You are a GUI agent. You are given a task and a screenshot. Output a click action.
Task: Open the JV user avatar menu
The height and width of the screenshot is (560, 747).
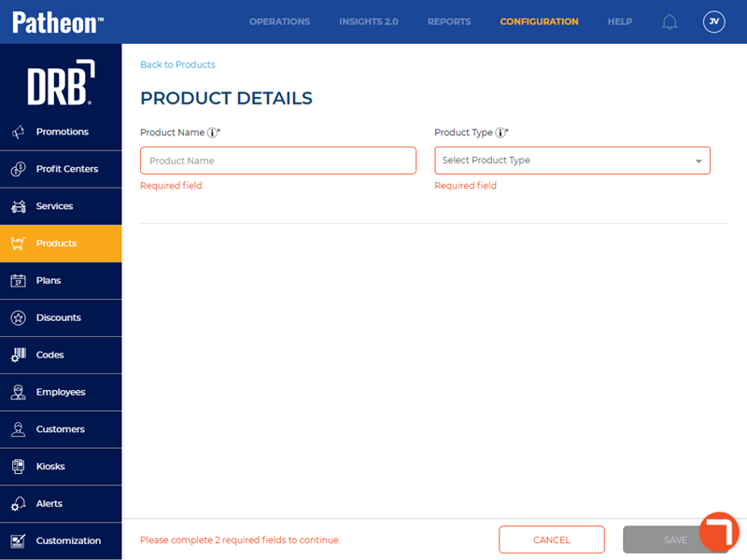coord(714,21)
